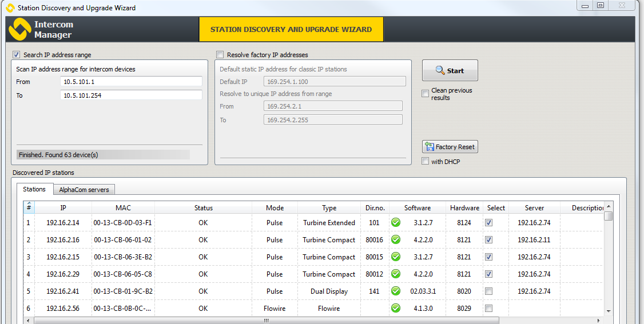Click the Intercom Manager logo icon
Viewport: 644px width, 324px height.
pos(19,29)
